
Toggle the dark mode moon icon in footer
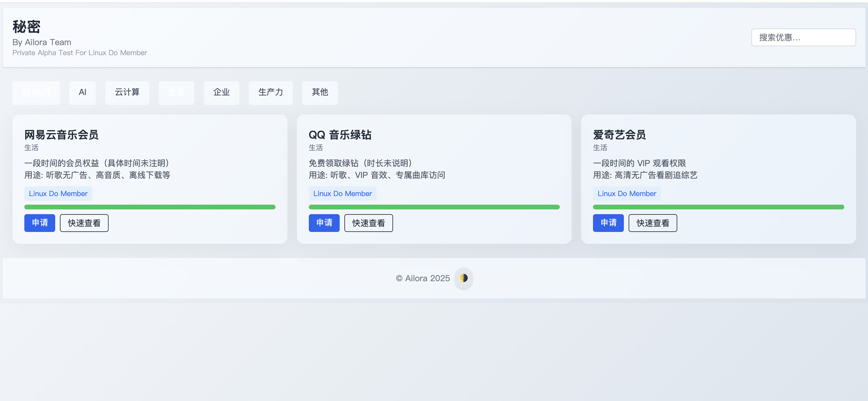coord(463,278)
